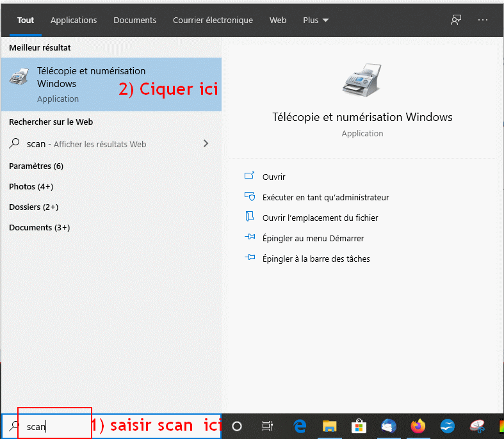The image size is (504, 439).
Task: Switch to the Web tab
Action: pos(278,20)
